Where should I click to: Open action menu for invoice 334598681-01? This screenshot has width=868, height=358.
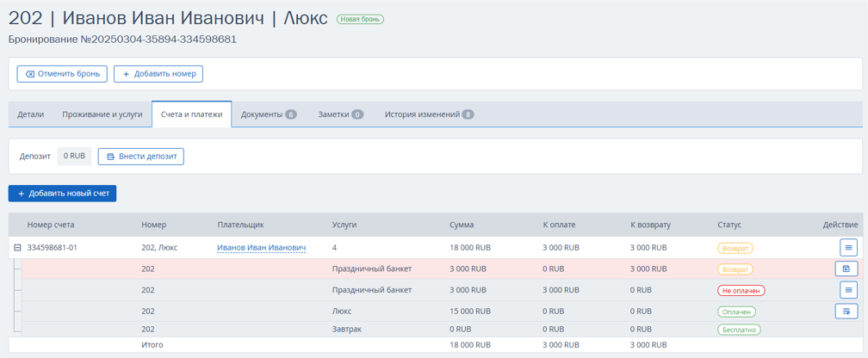coord(848,247)
